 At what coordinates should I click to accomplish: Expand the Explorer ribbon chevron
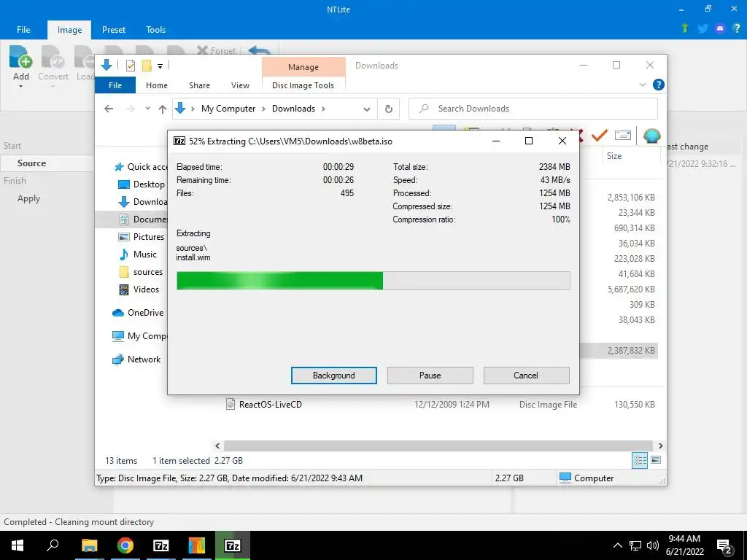click(643, 85)
